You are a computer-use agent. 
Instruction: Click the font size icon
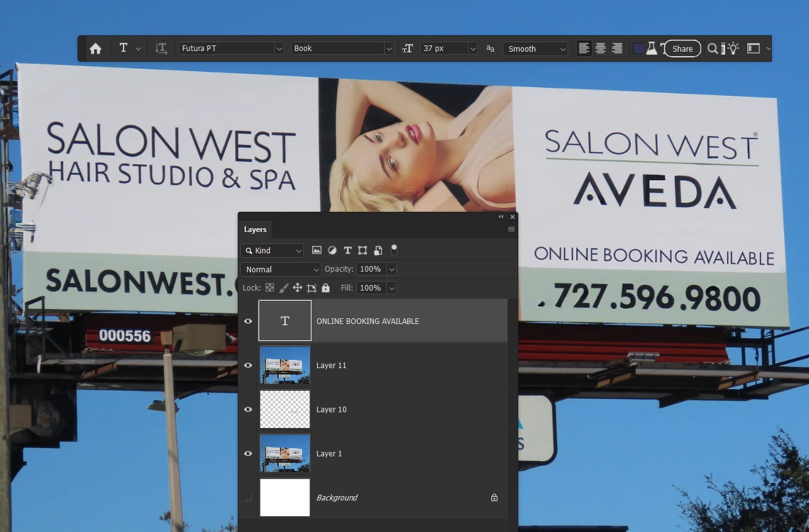[408, 49]
